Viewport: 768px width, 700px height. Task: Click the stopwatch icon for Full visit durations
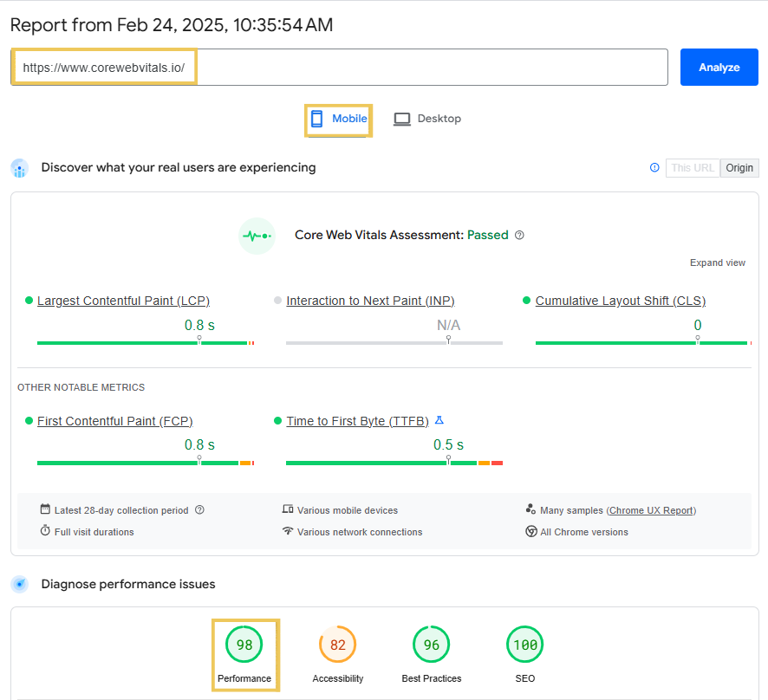pyautogui.click(x=45, y=530)
